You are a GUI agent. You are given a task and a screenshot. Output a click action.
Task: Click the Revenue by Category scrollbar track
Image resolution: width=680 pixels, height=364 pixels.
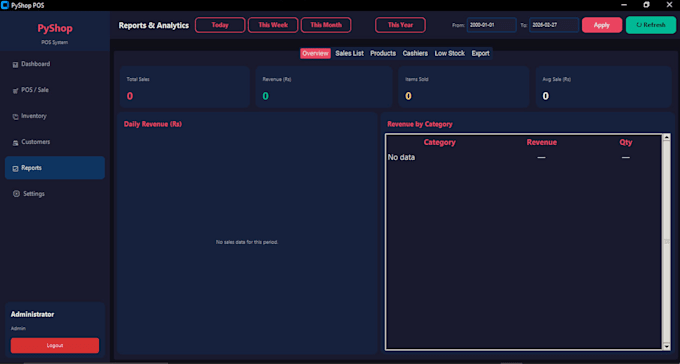coord(667,242)
